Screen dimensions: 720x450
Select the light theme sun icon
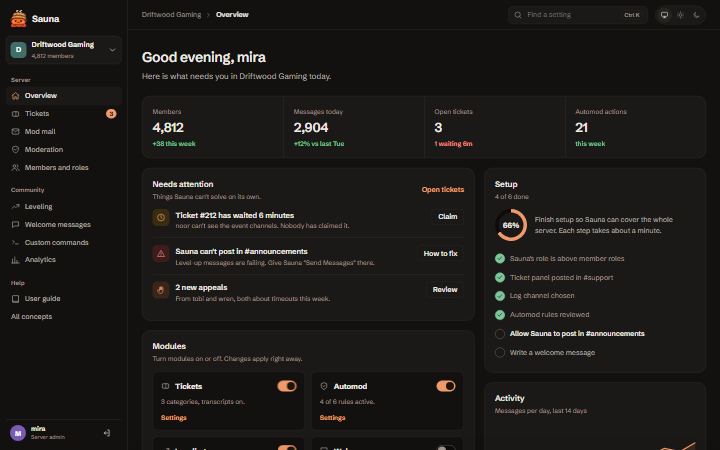pyautogui.click(x=681, y=15)
